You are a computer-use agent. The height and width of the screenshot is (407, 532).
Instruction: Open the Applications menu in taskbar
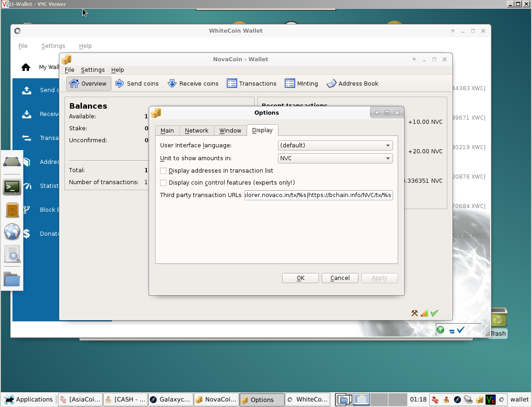[29, 400]
